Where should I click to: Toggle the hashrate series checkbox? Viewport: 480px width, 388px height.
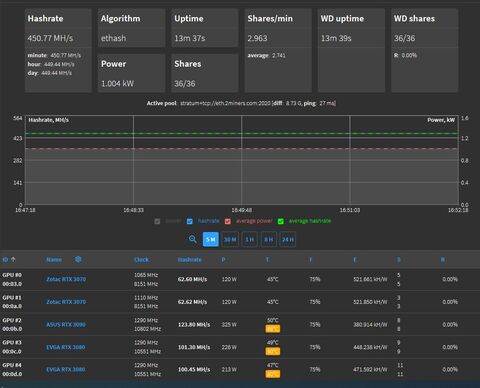190,221
